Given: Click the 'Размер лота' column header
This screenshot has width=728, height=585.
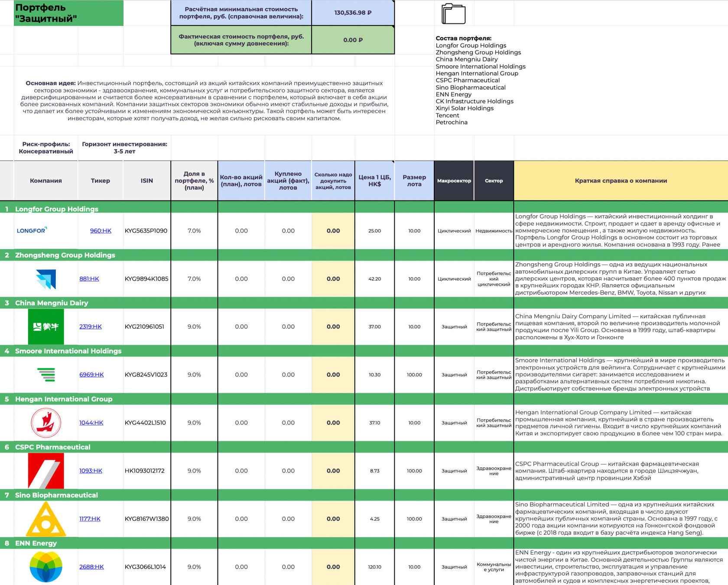Looking at the screenshot, I should click(414, 181).
